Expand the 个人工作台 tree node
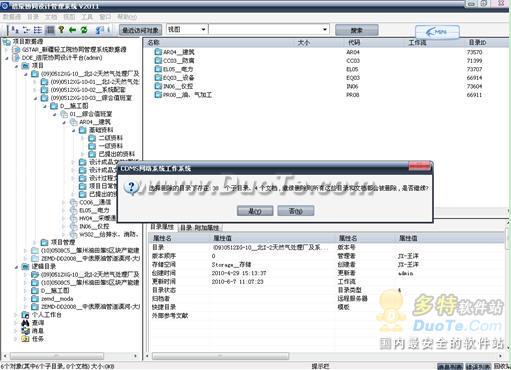 16,315
